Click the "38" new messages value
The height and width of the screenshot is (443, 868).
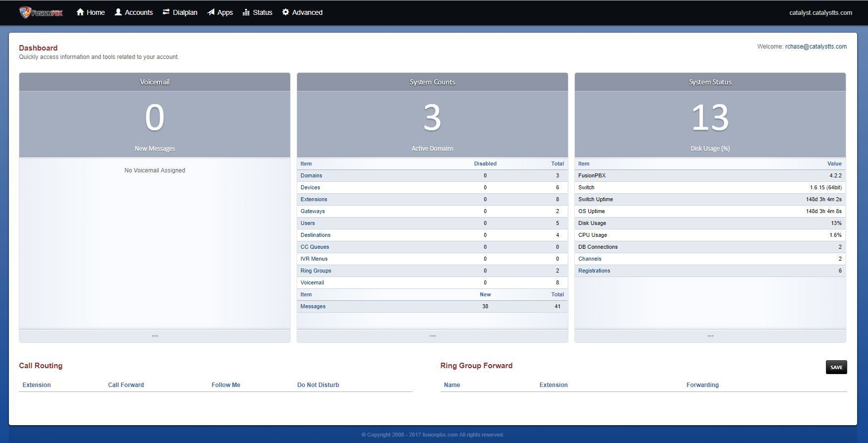point(485,306)
